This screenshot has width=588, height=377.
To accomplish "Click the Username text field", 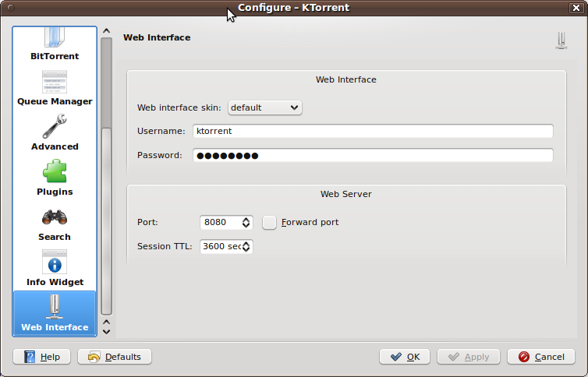I will pyautogui.click(x=373, y=131).
